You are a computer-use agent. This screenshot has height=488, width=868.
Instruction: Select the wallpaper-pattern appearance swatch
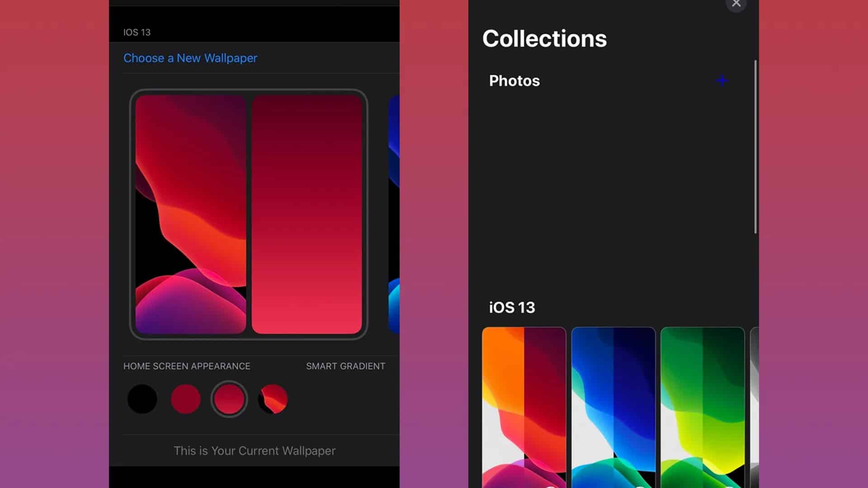click(x=273, y=399)
